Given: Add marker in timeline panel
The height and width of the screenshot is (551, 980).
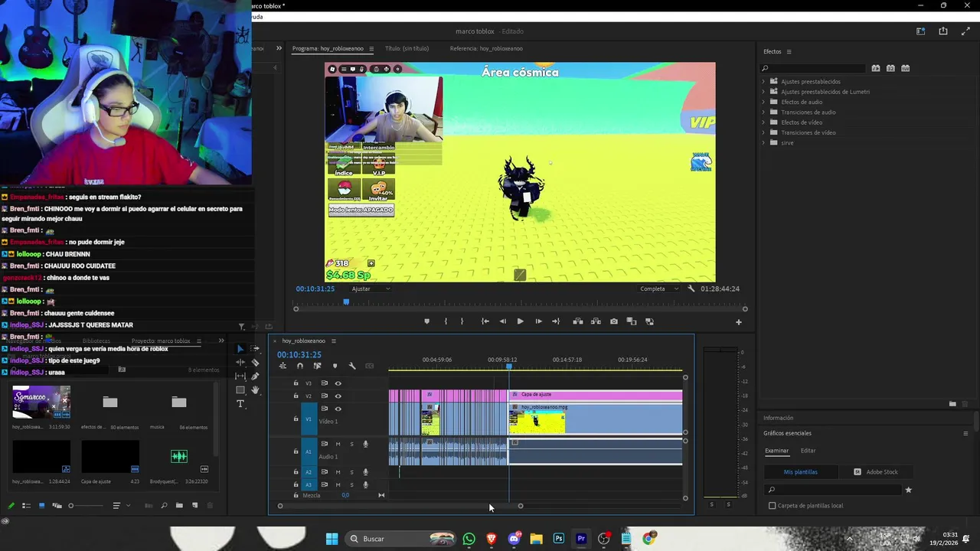Looking at the screenshot, I should [x=335, y=366].
